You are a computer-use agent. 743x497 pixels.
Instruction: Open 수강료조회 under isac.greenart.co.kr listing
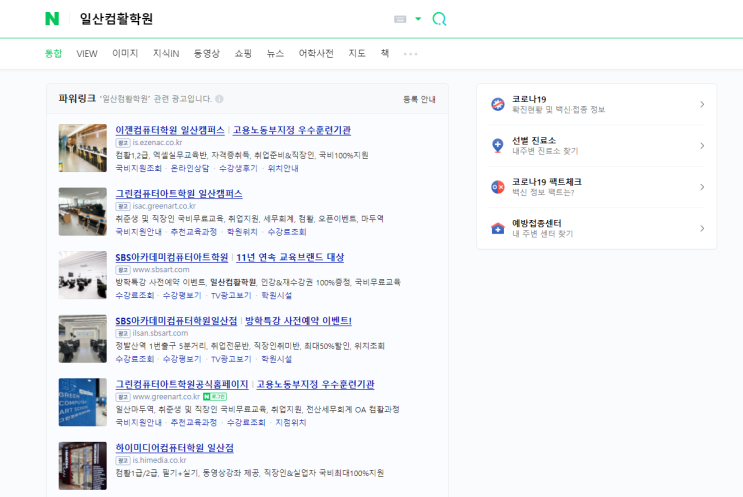pyautogui.click(x=287, y=232)
